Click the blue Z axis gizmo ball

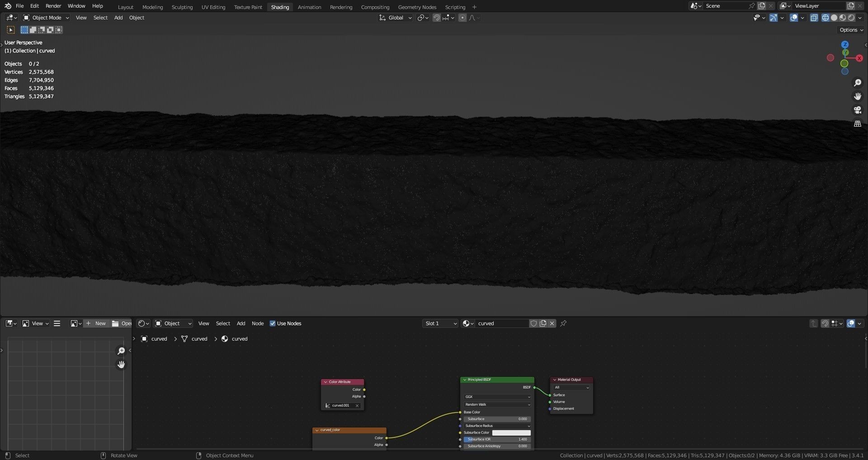[x=844, y=45]
